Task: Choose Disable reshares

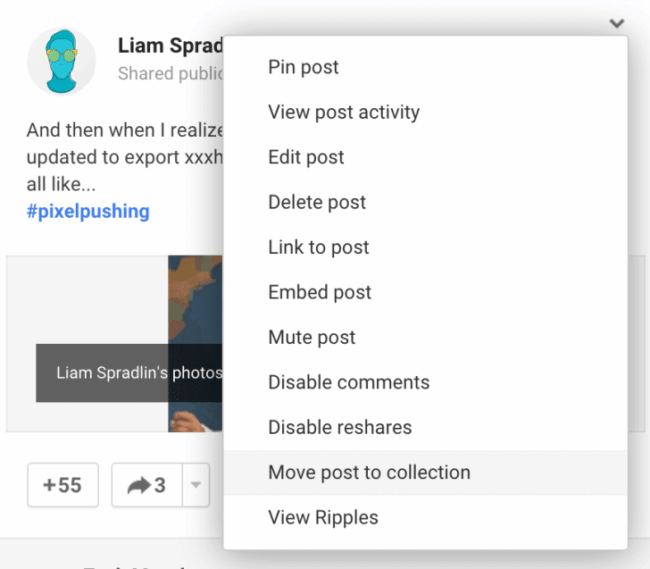Action: [x=339, y=427]
